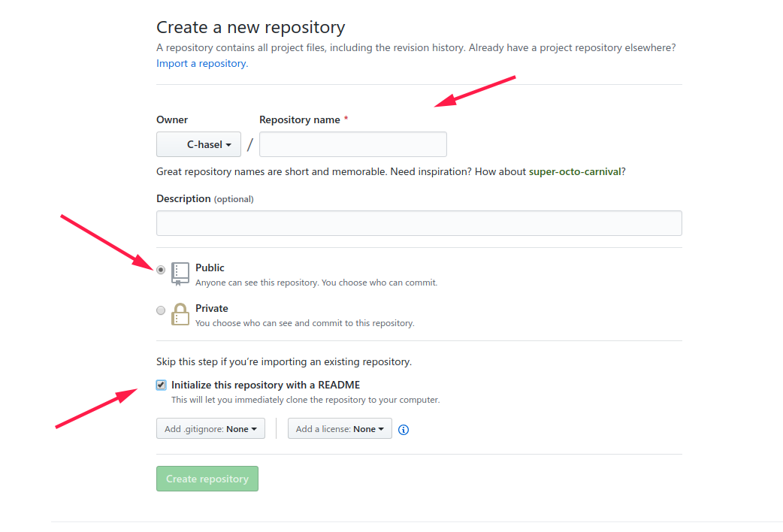Focus the Repository name text field
783x532 pixels.
coord(352,144)
